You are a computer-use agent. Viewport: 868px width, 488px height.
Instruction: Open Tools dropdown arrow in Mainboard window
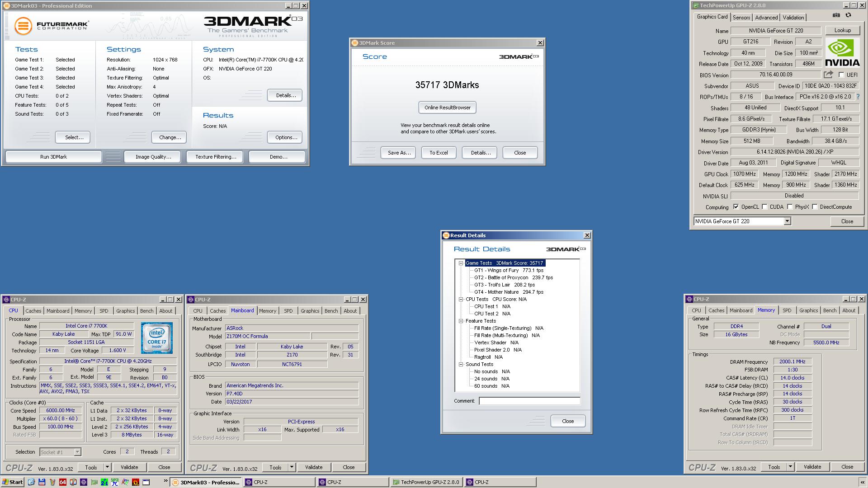click(x=292, y=467)
